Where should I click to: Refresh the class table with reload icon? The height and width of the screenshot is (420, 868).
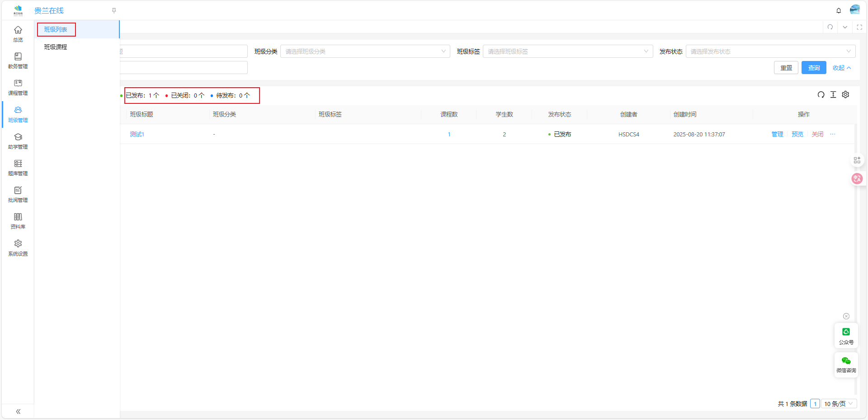point(821,94)
